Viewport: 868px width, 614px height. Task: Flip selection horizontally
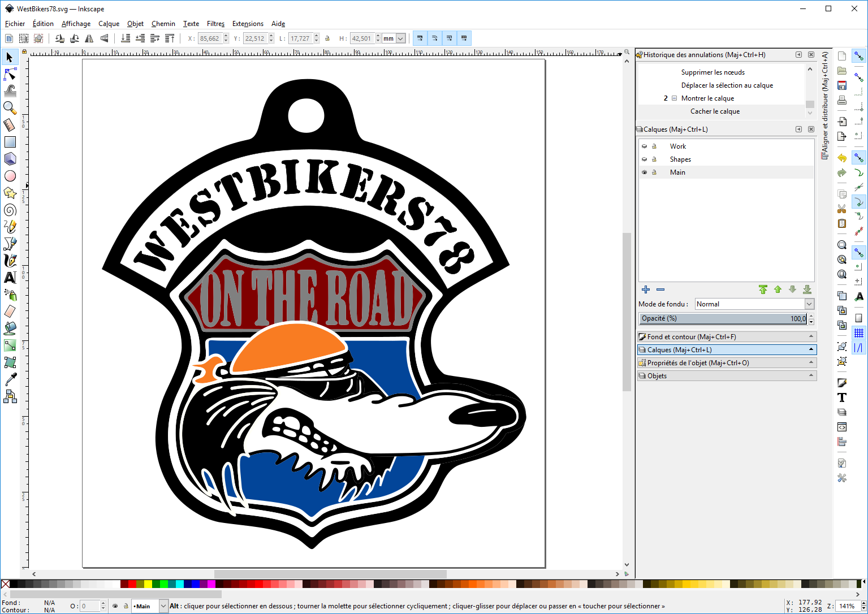89,38
